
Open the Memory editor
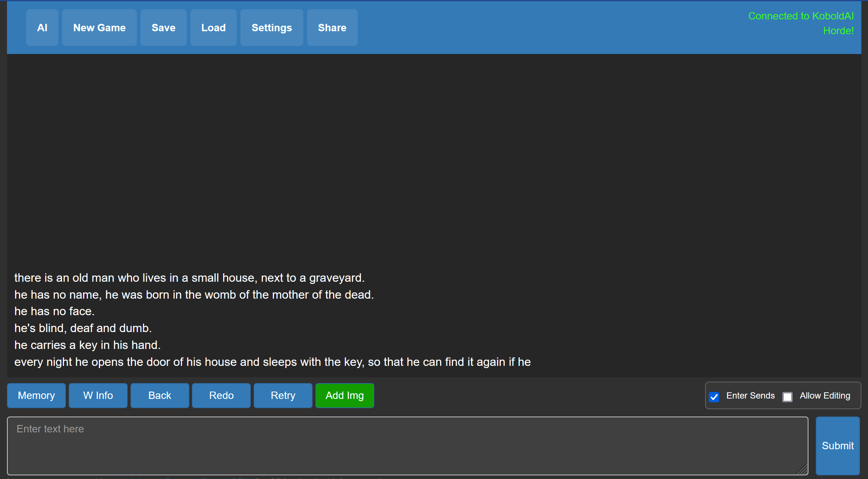[x=36, y=396]
